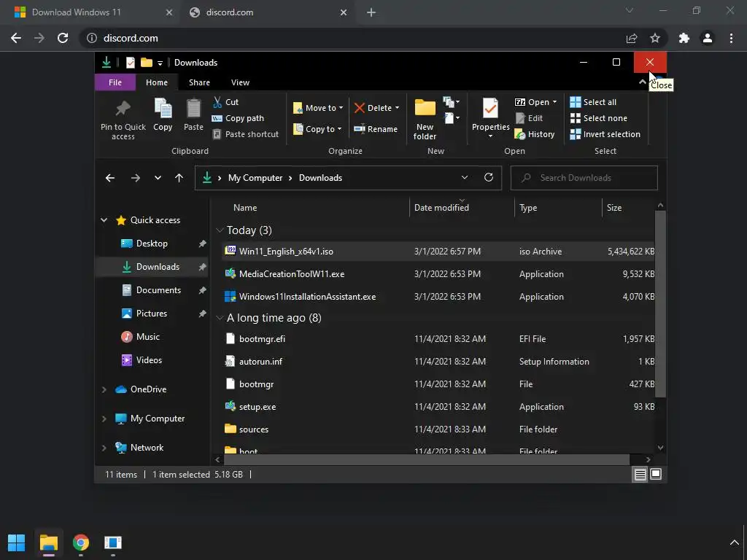Open address bar history dropdown

[x=465, y=177]
